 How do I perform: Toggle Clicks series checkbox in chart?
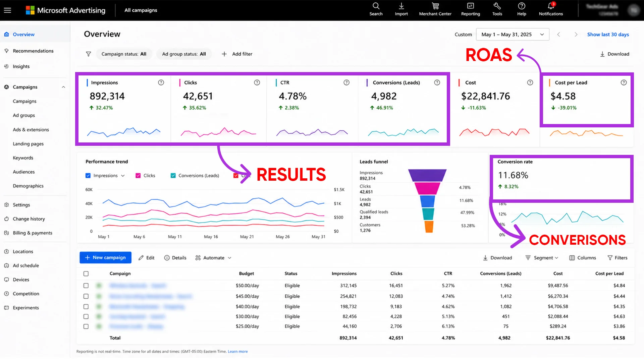138,176
